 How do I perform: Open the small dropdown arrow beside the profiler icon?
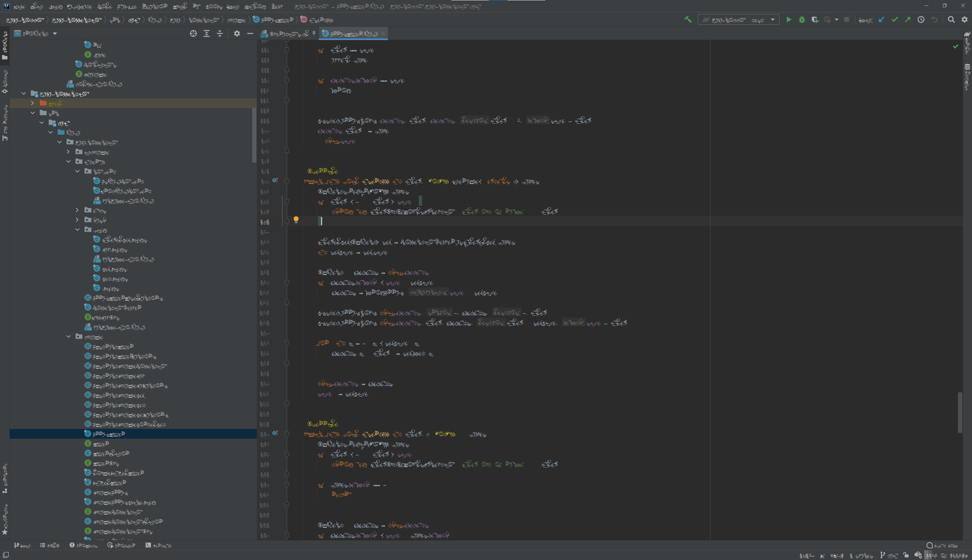click(x=837, y=19)
